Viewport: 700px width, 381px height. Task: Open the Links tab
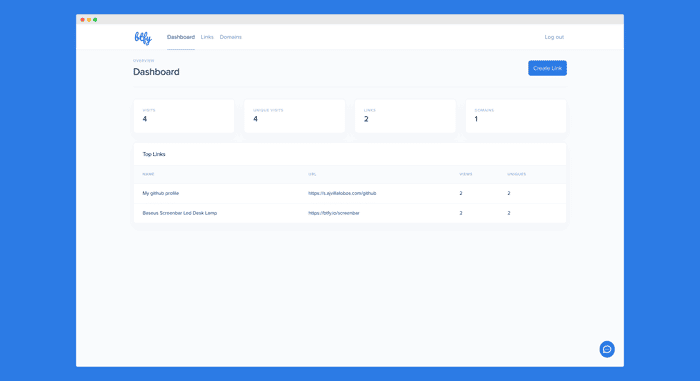point(207,37)
